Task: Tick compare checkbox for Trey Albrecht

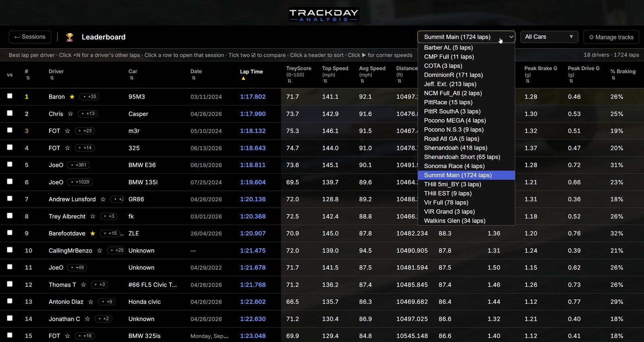Action: (x=10, y=216)
